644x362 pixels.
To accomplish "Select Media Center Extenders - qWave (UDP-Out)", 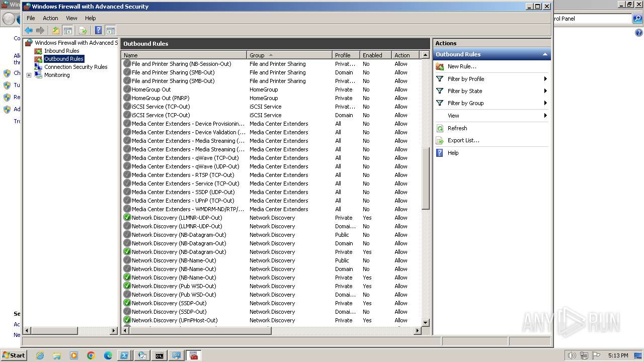I will click(x=186, y=166).
